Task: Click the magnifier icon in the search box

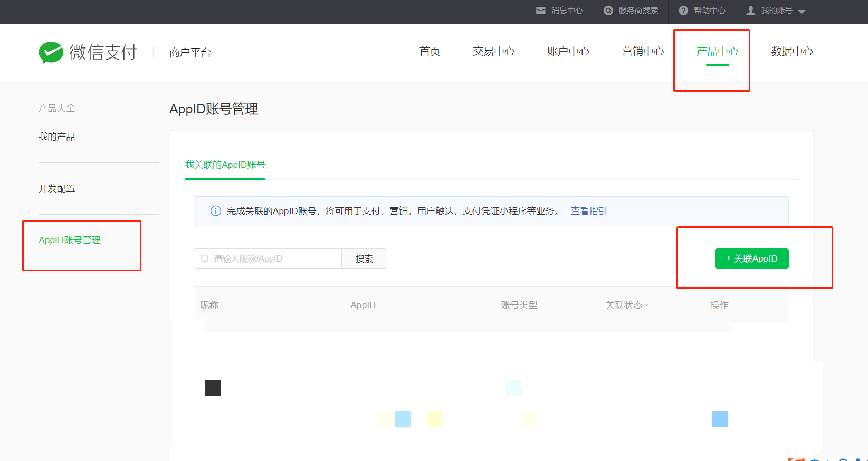Action: [x=205, y=258]
